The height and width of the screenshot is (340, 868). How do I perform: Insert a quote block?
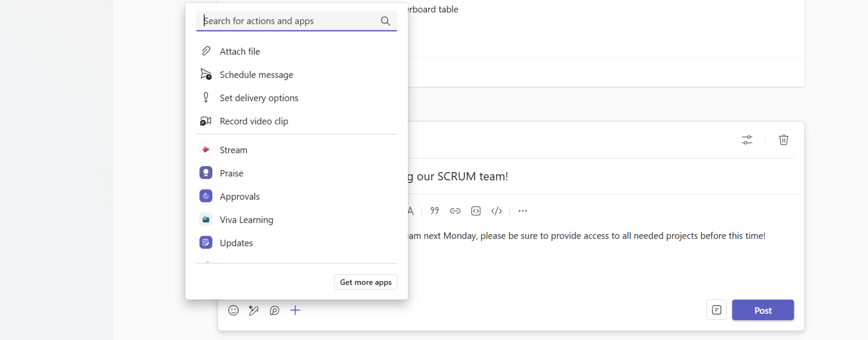click(434, 211)
